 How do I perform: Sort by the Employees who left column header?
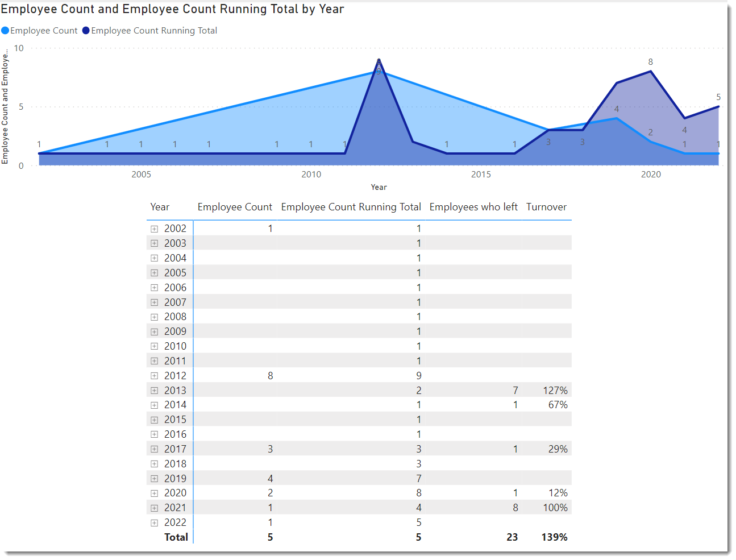click(x=473, y=207)
